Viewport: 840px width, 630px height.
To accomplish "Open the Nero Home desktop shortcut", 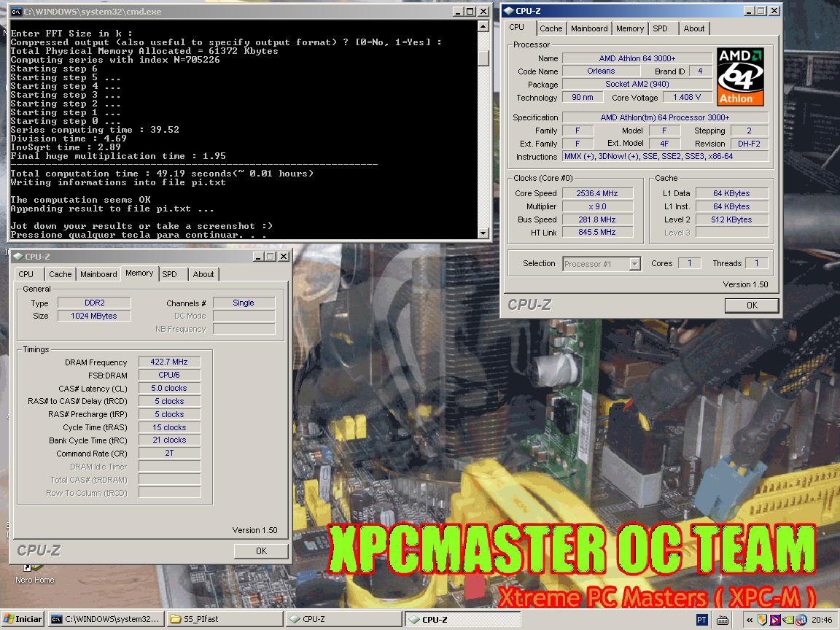I will point(34,574).
